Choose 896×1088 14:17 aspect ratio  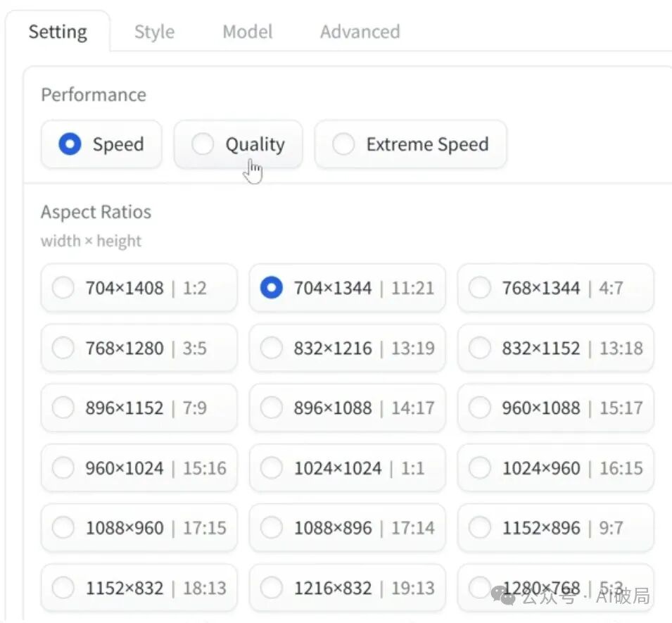click(x=347, y=408)
